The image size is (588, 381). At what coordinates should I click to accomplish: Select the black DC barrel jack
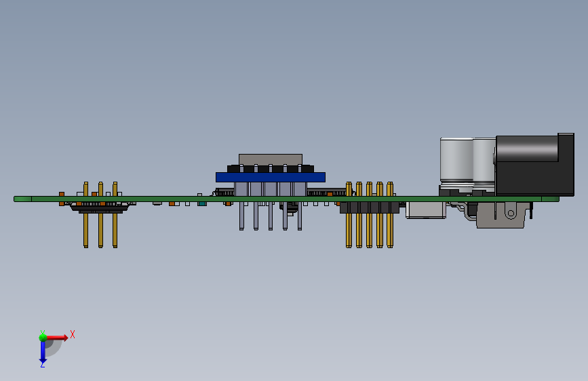tap(534, 164)
